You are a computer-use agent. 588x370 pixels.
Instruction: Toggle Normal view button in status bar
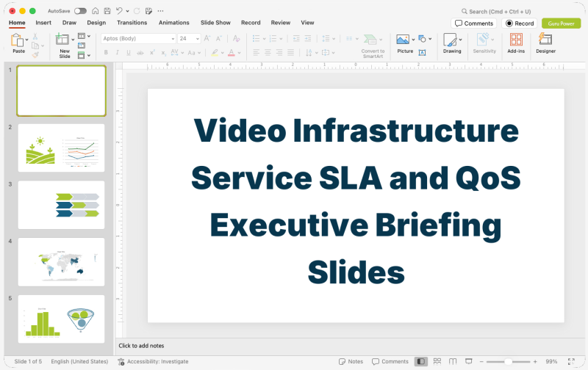[420, 361]
